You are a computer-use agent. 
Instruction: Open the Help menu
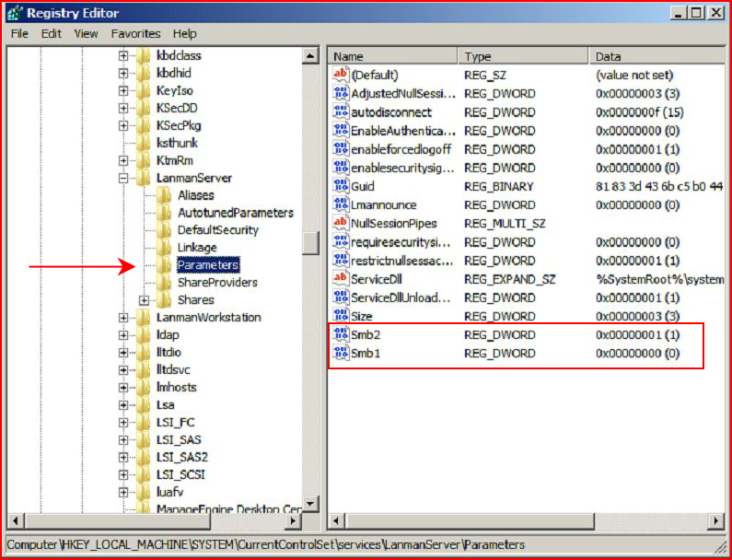tap(184, 34)
